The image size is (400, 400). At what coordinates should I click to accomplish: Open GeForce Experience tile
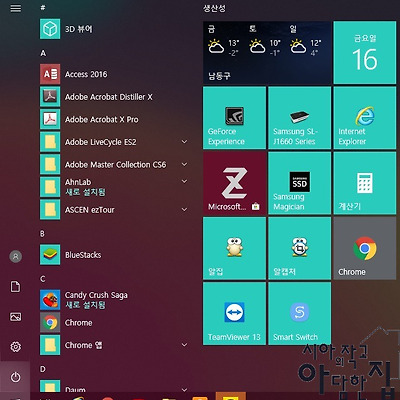pos(234,118)
